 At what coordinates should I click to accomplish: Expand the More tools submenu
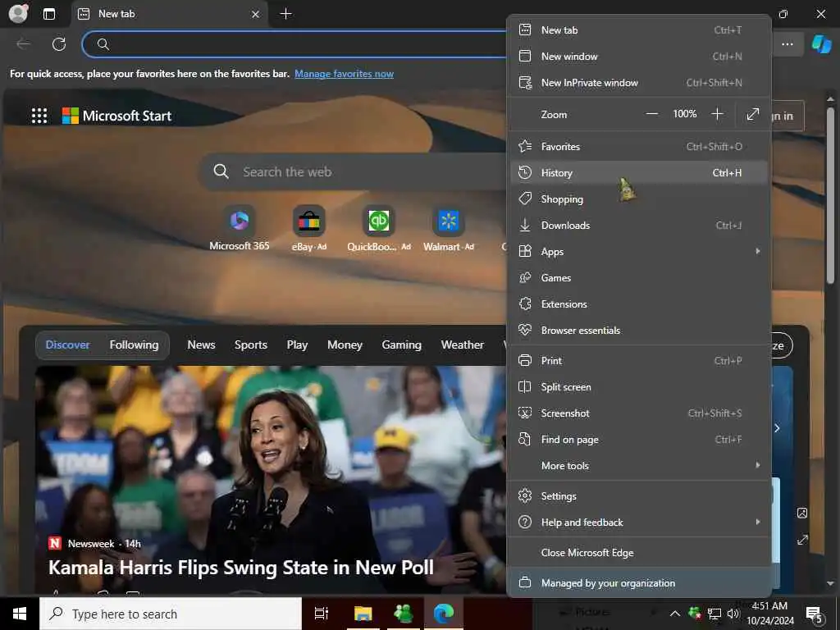point(639,466)
